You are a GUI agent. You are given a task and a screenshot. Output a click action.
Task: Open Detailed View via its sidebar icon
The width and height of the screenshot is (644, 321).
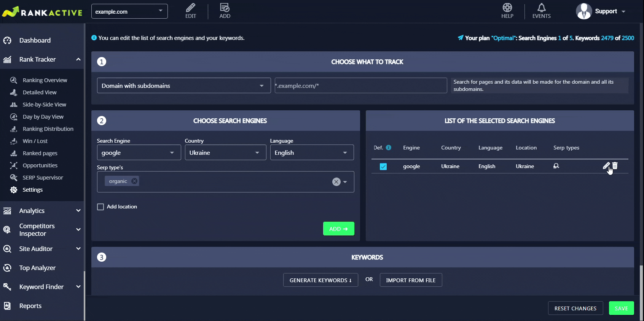[x=14, y=92]
